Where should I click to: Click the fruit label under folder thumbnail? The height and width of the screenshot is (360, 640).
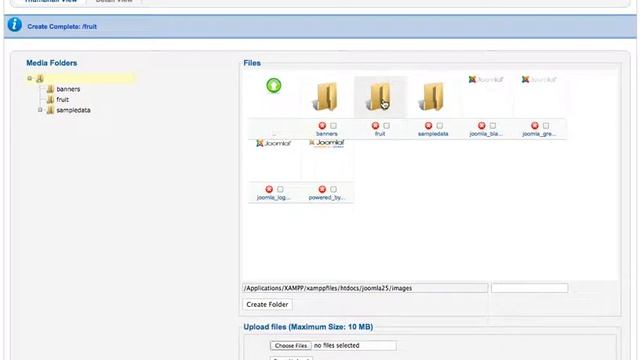[x=380, y=134]
